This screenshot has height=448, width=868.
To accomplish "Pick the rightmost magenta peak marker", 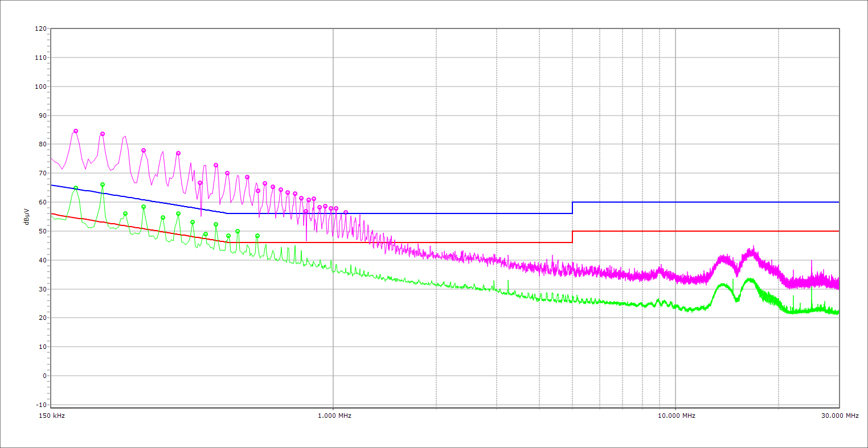I will coord(346,212).
